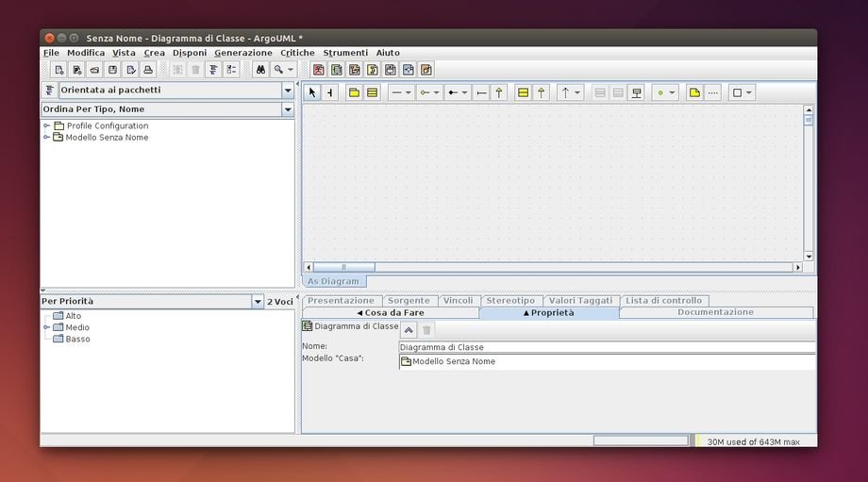Select the yellow Comment note tool
868x482 pixels.
[x=694, y=92]
